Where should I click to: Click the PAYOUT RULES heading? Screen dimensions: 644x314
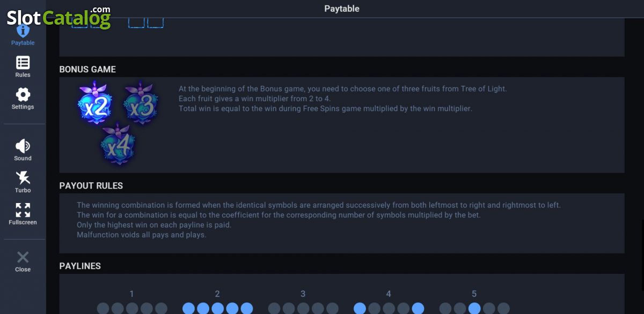click(x=91, y=185)
